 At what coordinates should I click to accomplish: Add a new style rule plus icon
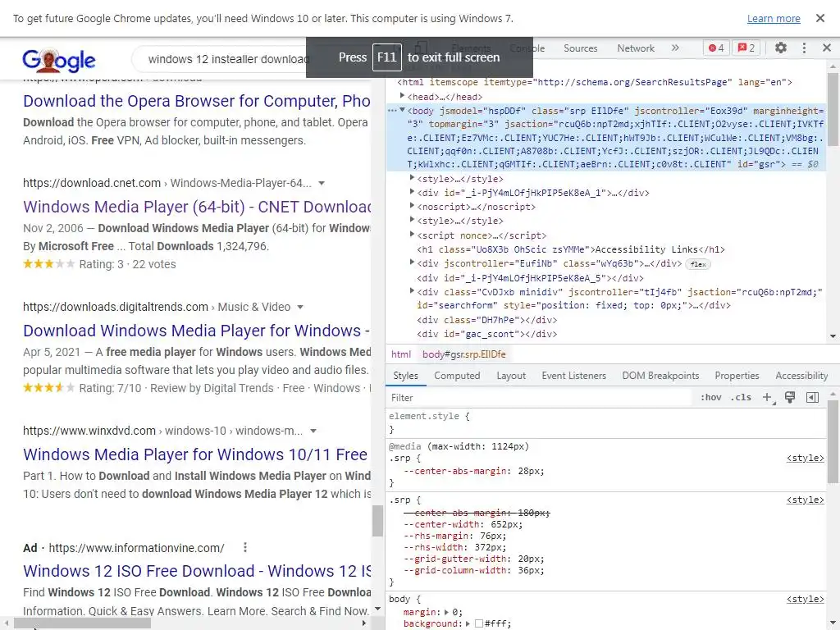(768, 398)
